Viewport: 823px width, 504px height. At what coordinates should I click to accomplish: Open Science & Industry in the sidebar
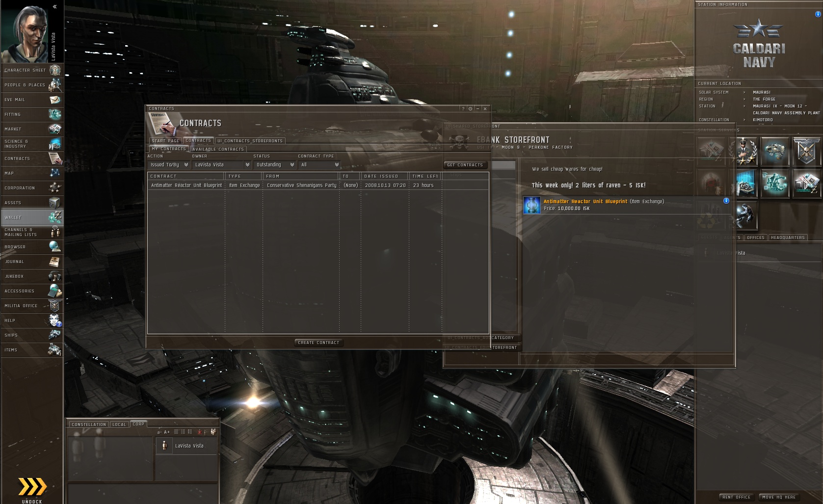(x=32, y=144)
